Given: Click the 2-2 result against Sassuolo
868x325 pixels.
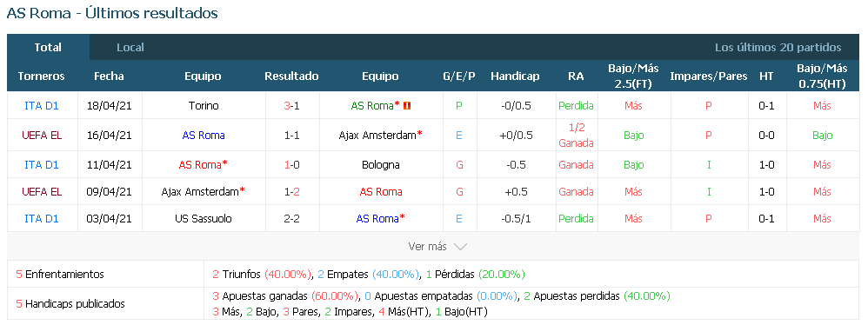Looking at the screenshot, I should pyautogui.click(x=291, y=219).
